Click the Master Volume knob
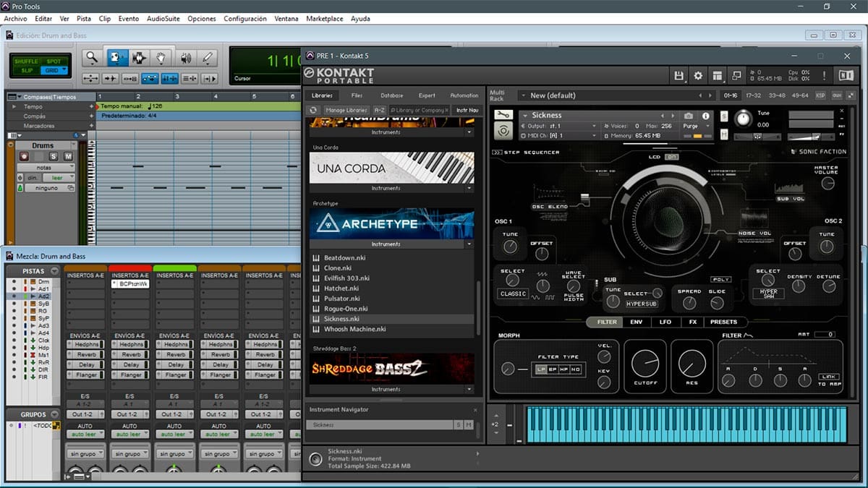 828,183
